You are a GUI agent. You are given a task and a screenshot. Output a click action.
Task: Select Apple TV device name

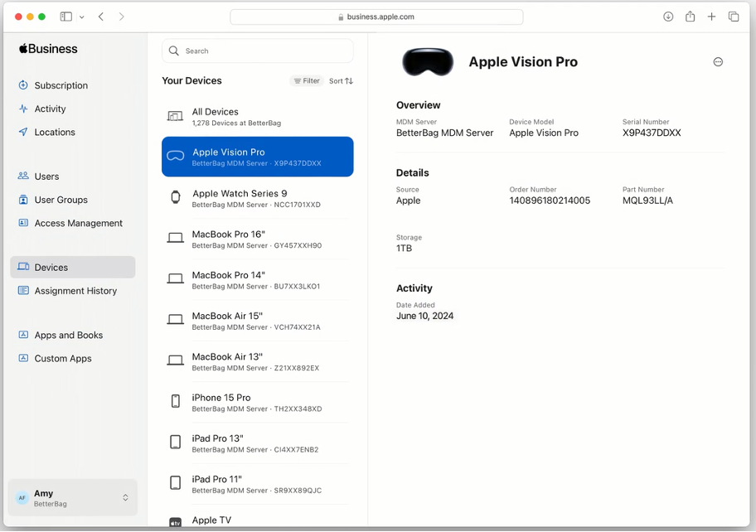[211, 520]
